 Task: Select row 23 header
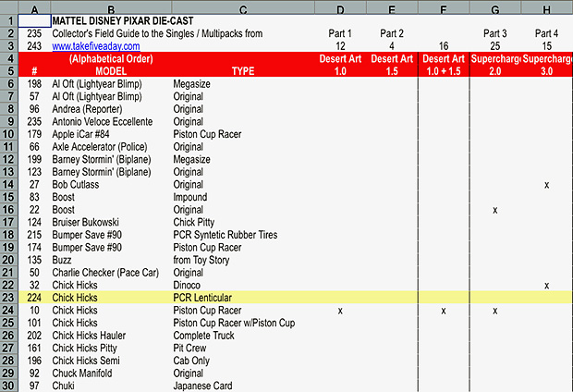point(8,298)
